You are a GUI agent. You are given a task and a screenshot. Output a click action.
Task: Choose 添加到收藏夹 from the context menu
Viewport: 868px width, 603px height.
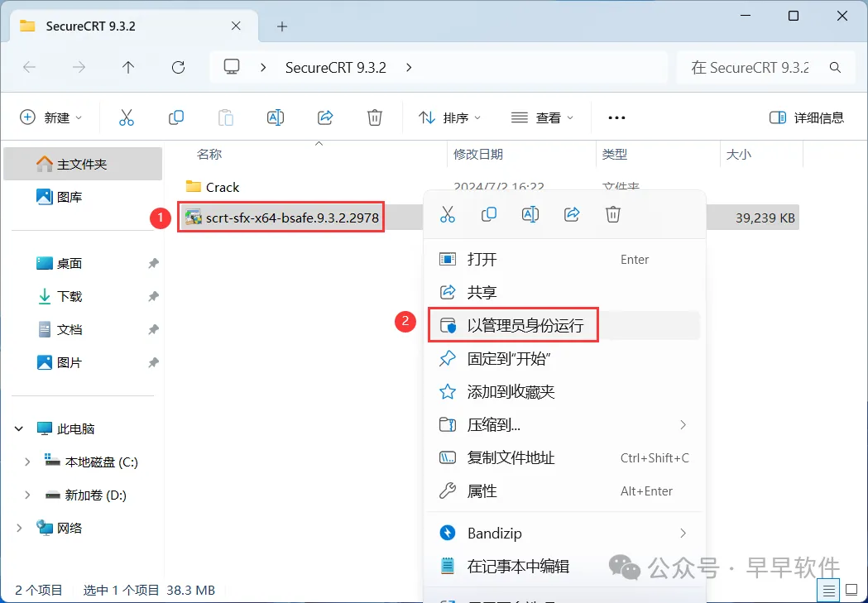[564, 392]
